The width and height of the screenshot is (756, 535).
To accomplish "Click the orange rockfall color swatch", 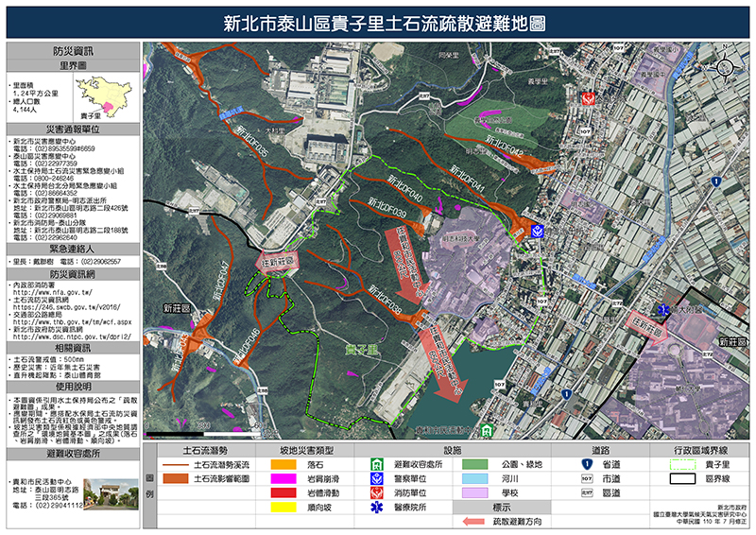I will (x=285, y=465).
